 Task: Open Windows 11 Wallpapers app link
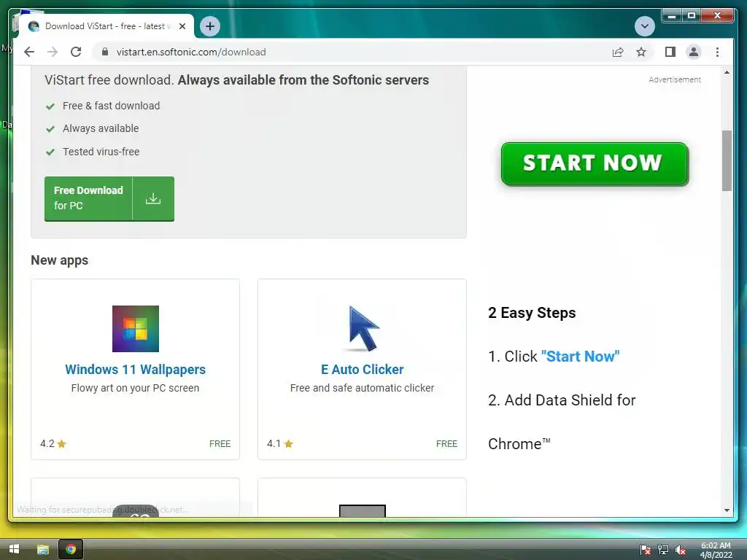tap(135, 370)
